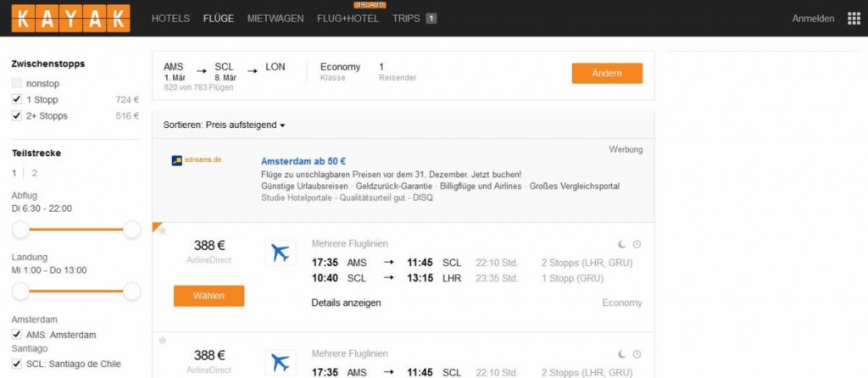The width and height of the screenshot is (868, 378).
Task: Click the edreams.de advertiser logo
Action: pos(196,159)
